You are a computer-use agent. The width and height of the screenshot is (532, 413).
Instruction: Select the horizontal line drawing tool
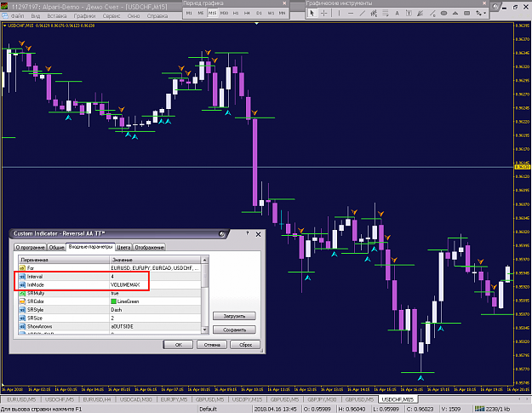351,14
